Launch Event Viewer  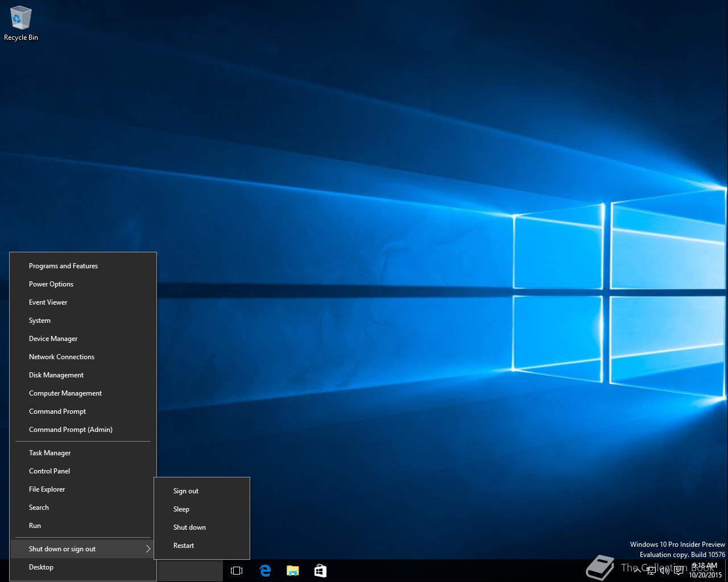click(83, 302)
